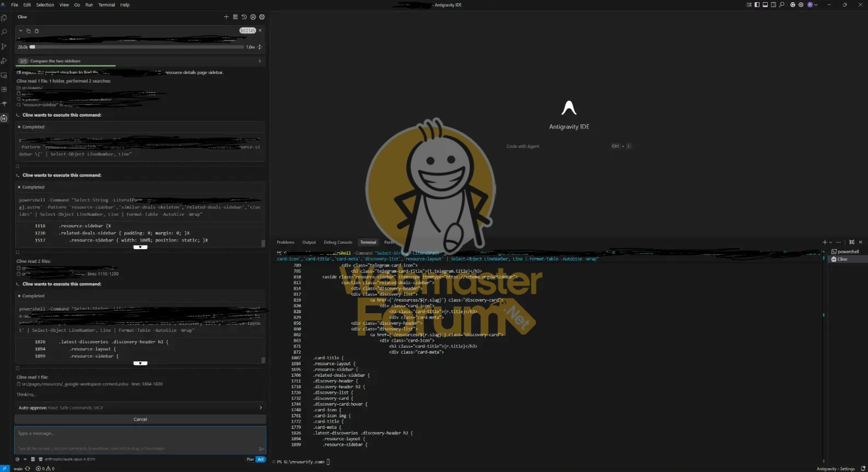The width and height of the screenshot is (868, 472).
Task: Open the Help menu
Action: tap(125, 5)
